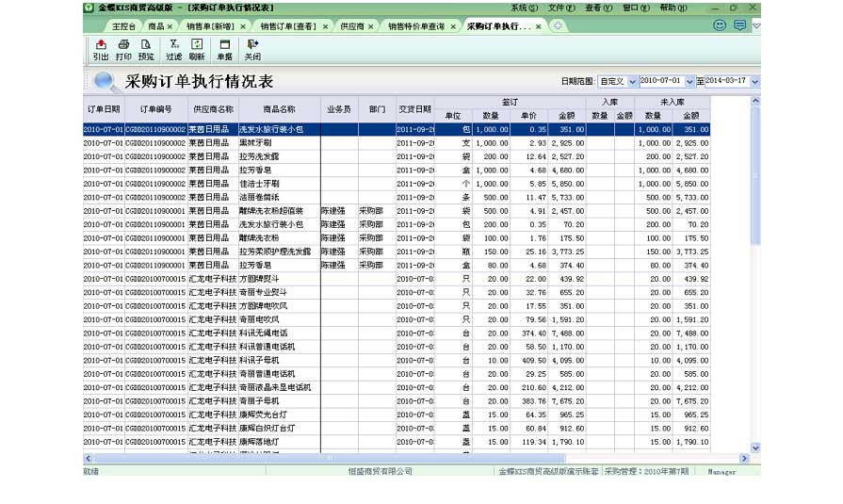
Task: Switch to the 主控台 tab
Action: click(x=122, y=26)
